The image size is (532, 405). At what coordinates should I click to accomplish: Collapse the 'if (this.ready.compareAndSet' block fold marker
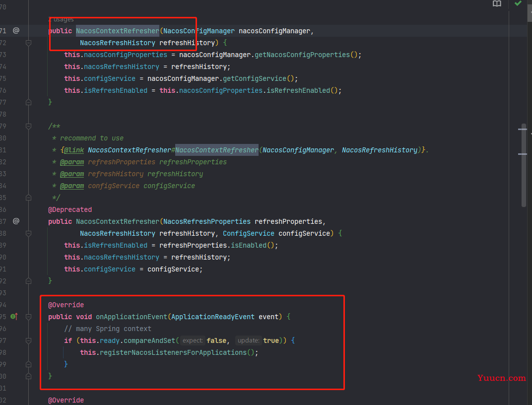[28, 340]
